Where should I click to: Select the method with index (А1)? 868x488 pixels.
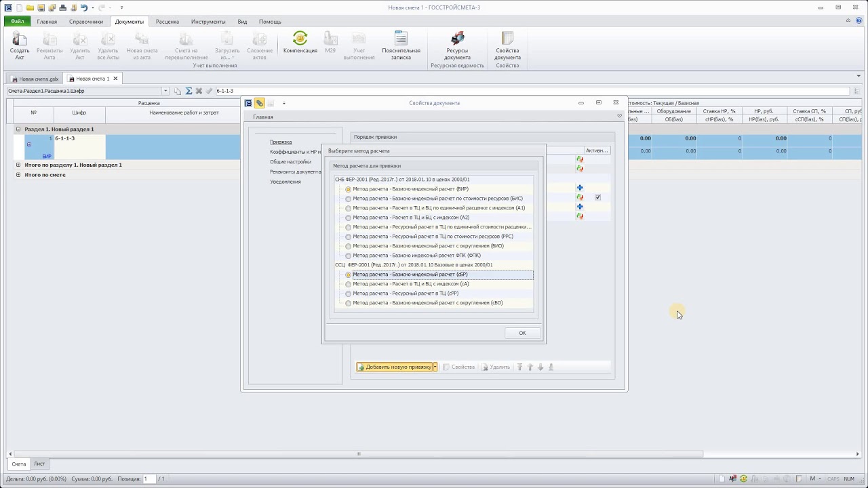point(439,208)
